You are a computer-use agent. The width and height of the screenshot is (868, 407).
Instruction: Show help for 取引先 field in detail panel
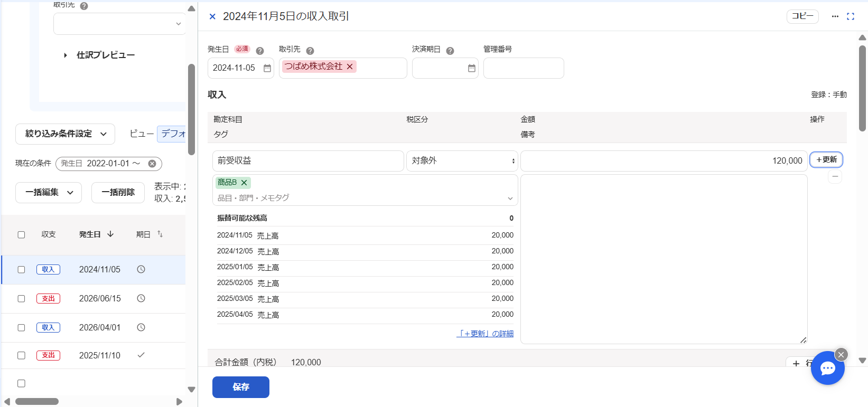coord(310,51)
